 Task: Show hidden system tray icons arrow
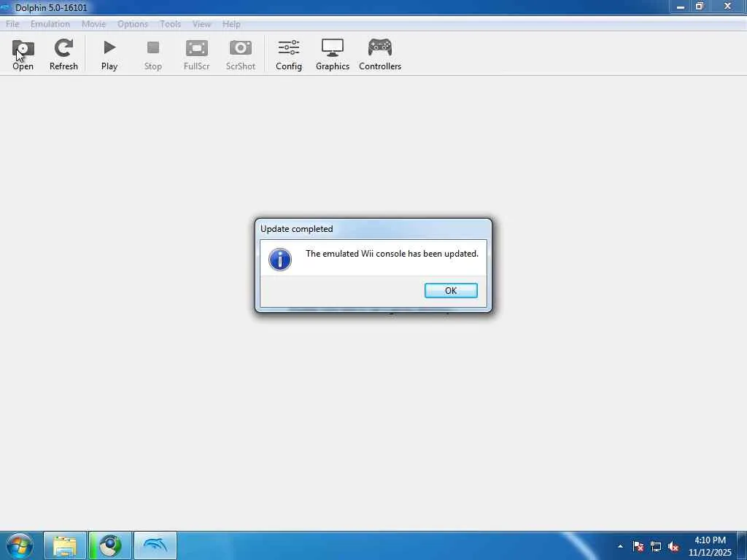pos(620,546)
